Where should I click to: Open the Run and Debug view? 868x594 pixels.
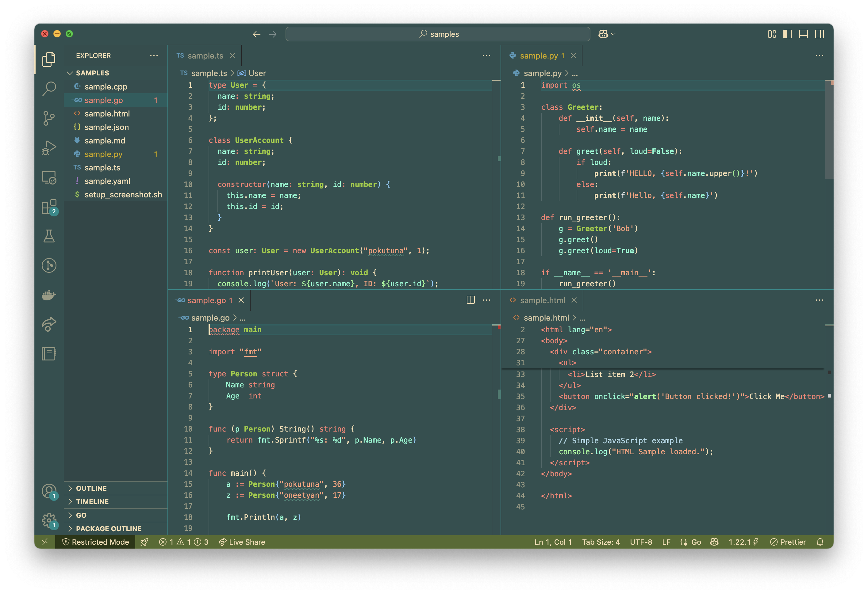(x=49, y=148)
